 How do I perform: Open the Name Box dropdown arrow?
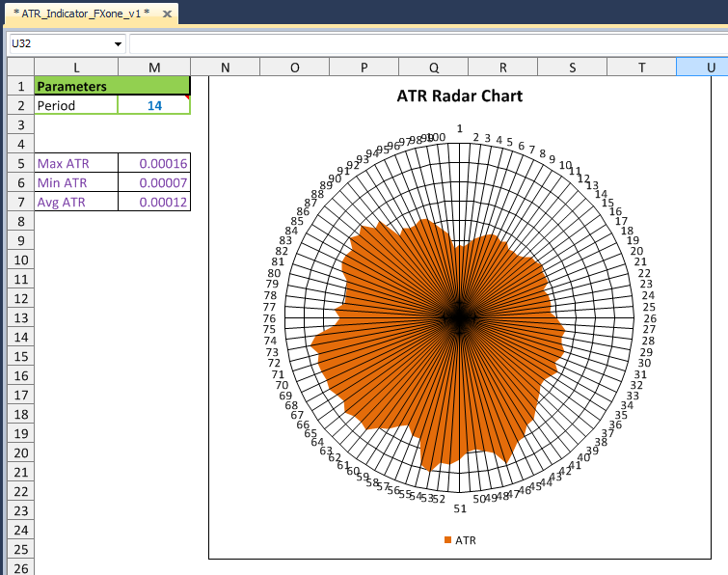tap(119, 44)
